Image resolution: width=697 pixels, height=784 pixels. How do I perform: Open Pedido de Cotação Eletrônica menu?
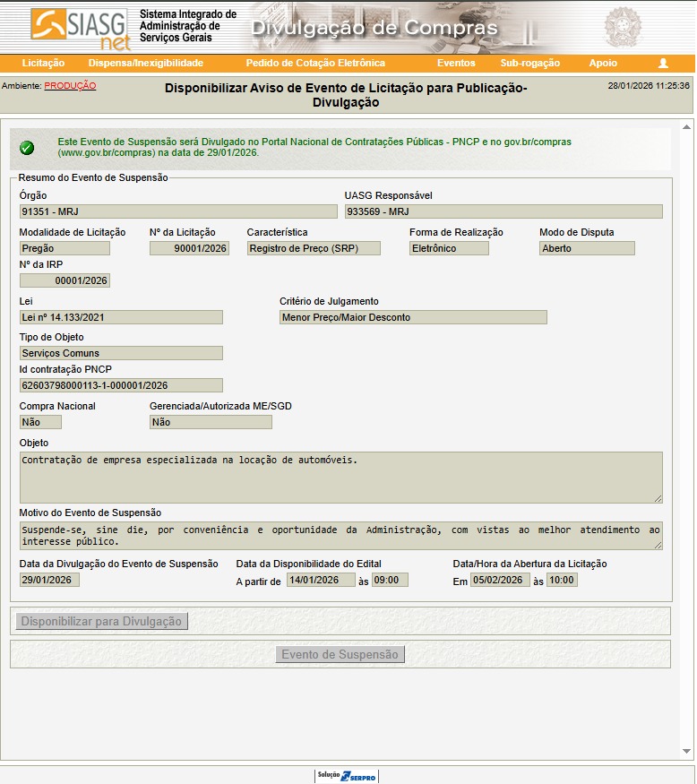click(315, 64)
